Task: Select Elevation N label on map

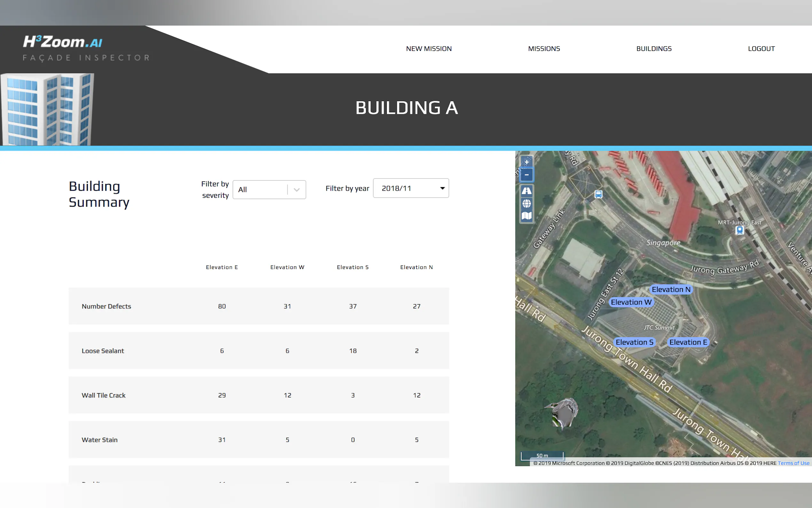Action: pos(671,289)
